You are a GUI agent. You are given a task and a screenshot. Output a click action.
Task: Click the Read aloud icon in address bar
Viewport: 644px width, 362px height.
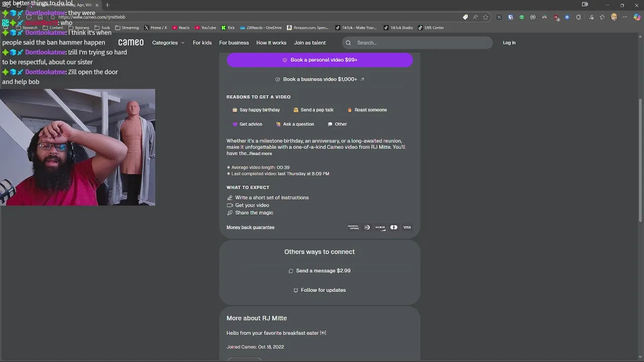475,17
